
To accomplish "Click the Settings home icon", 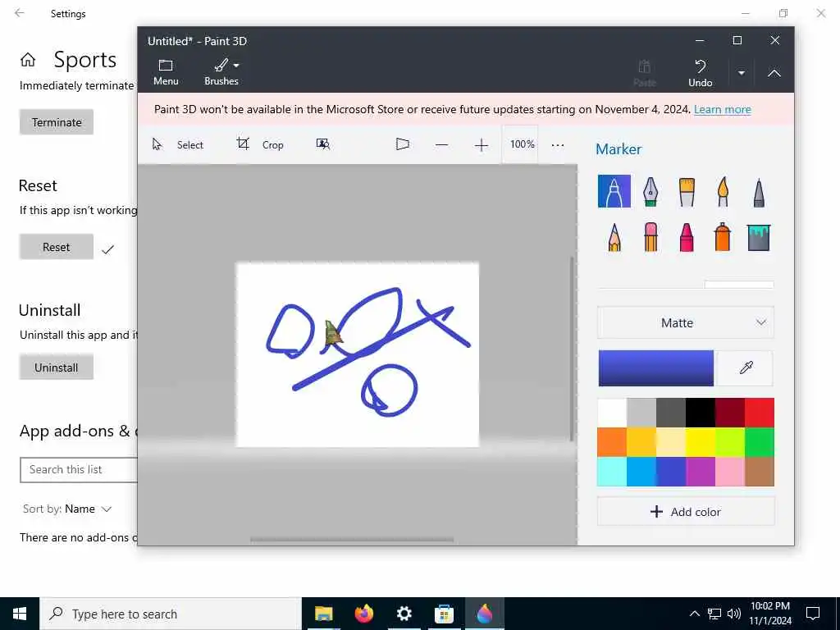I will pyautogui.click(x=28, y=59).
